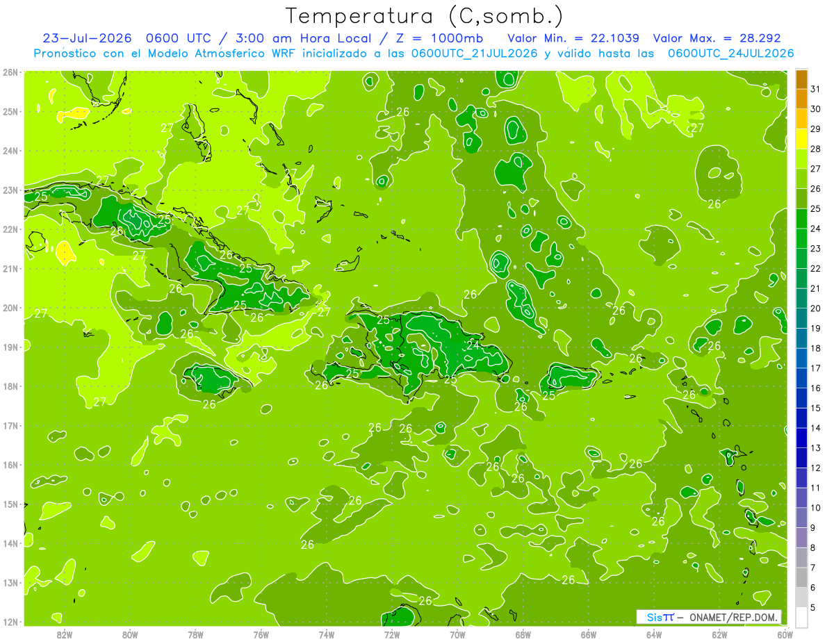Click the legend value label "28"
834x644 pixels.
815,149
